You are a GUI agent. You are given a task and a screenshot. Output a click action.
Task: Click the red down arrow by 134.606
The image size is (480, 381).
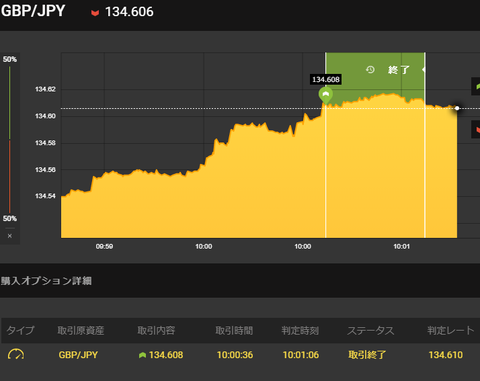95,13
